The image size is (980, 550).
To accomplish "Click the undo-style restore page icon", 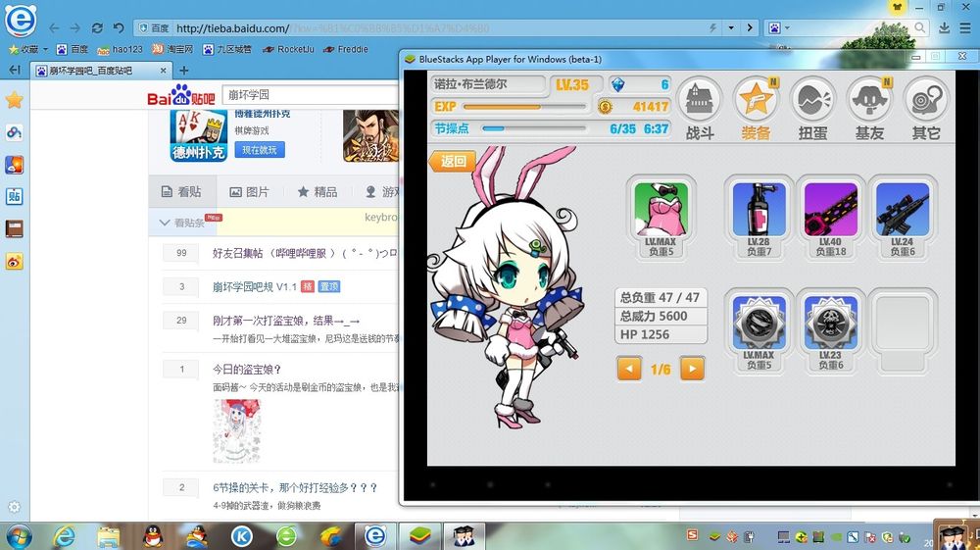I will [x=119, y=28].
